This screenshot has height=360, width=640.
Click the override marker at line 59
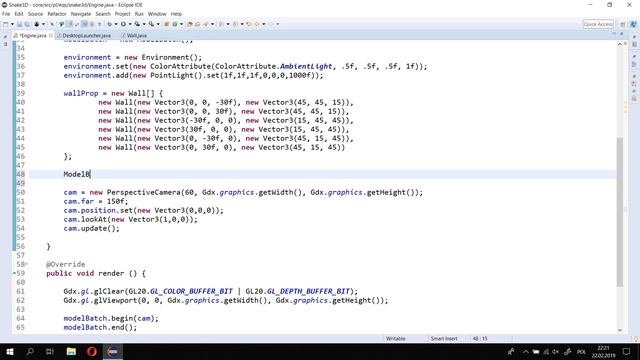point(14,273)
